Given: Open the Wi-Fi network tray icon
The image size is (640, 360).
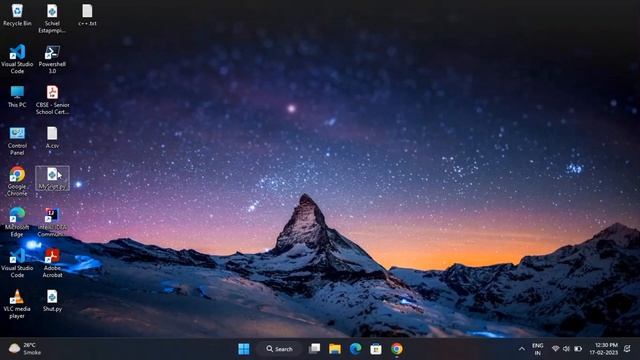Looking at the screenshot, I should pyautogui.click(x=556, y=349).
